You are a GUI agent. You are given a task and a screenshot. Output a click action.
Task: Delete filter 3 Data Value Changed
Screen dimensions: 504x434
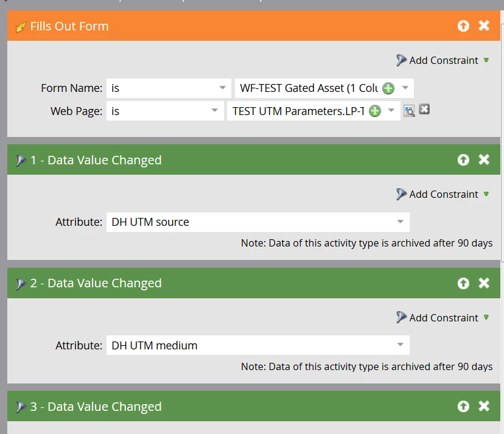tap(484, 406)
